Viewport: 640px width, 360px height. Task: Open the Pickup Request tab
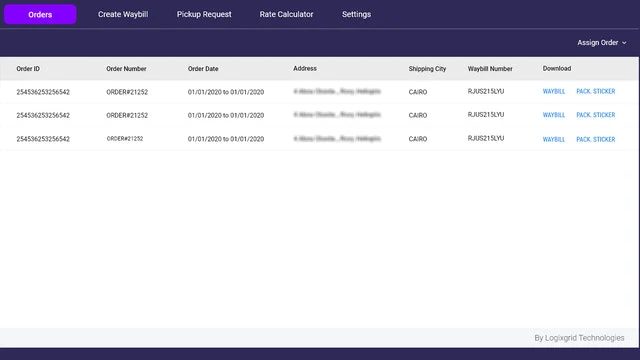204,14
